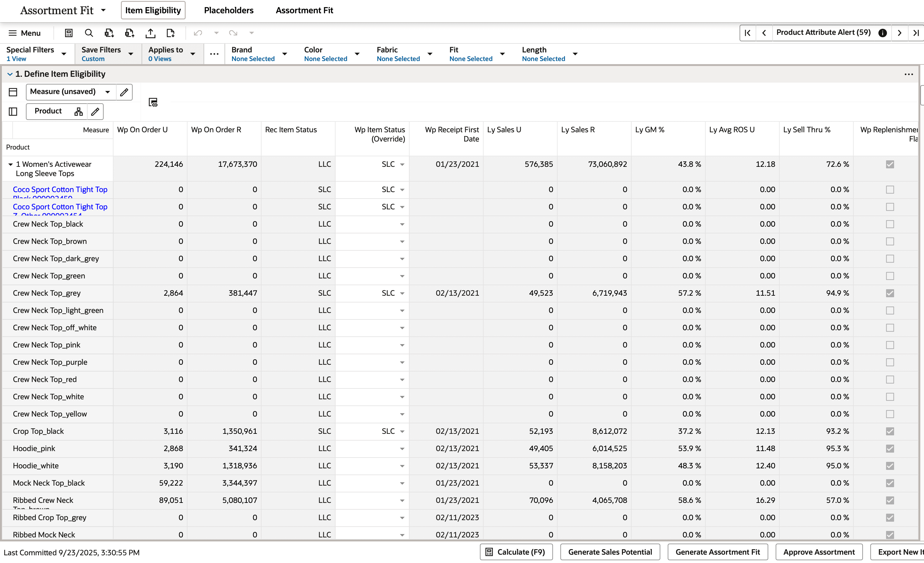Enable Wp Replenishment Flag for Crew Neck Top_black
Screen dimensions: 924x563
(x=890, y=224)
